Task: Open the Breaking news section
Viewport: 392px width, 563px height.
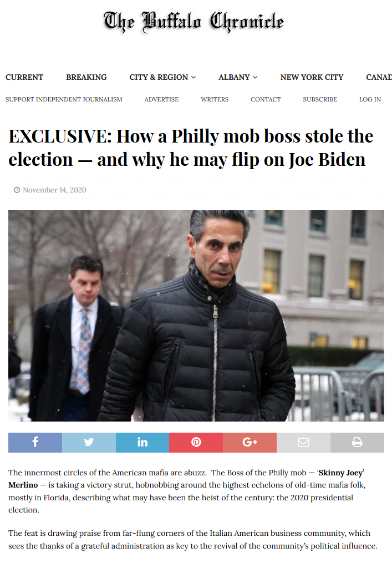Action: (x=86, y=77)
